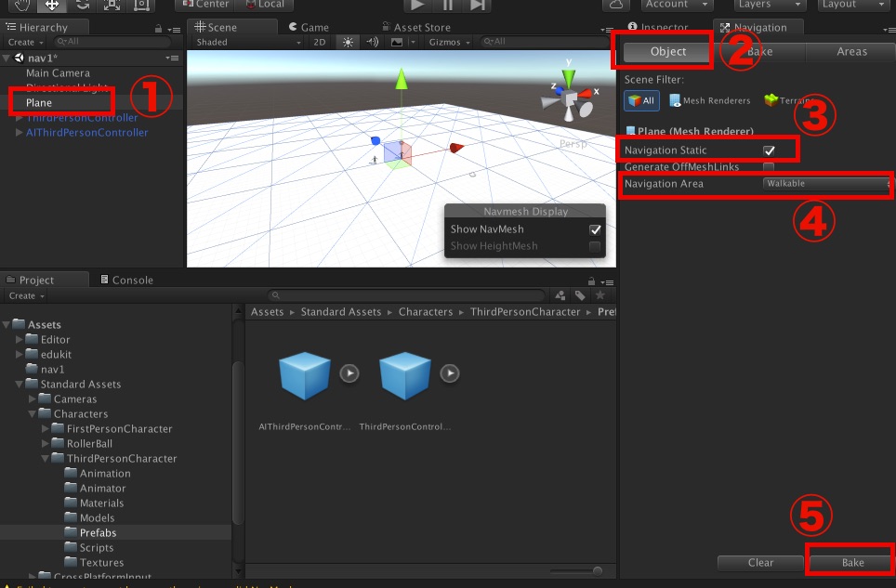The height and width of the screenshot is (588, 896).
Task: Toggle scene audio speaker icon
Action: (x=373, y=42)
